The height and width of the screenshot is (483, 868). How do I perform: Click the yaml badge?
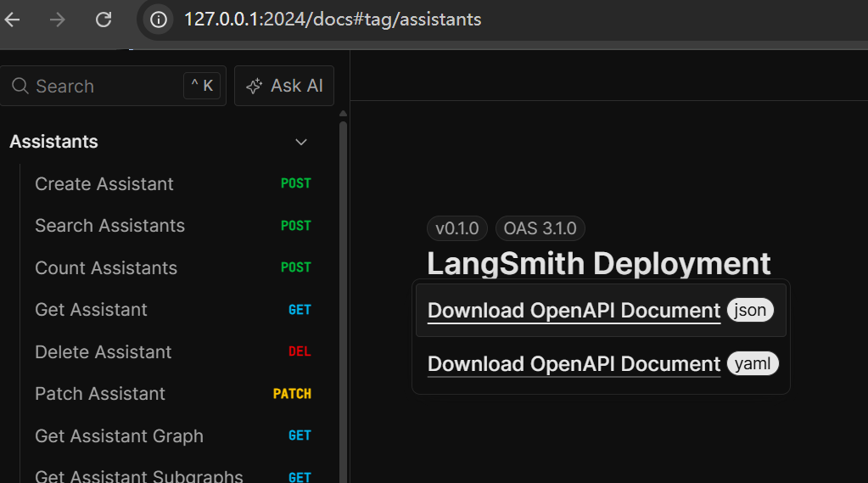tap(752, 364)
